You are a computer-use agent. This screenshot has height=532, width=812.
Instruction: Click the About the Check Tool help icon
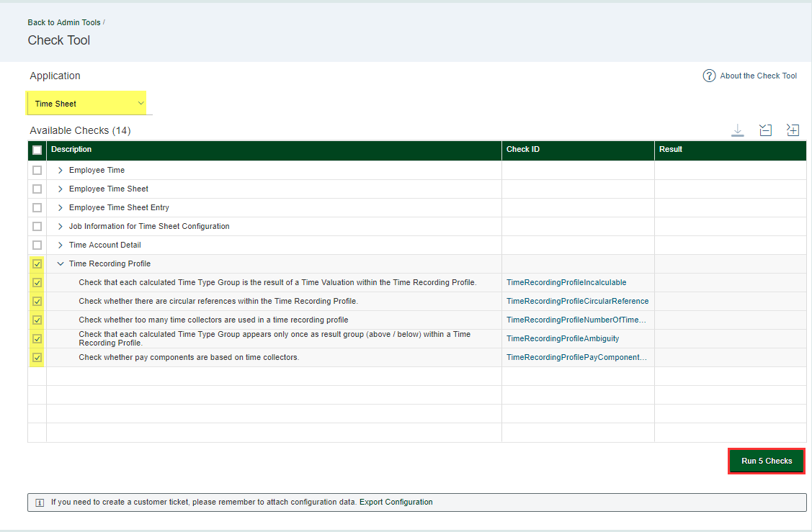click(709, 76)
